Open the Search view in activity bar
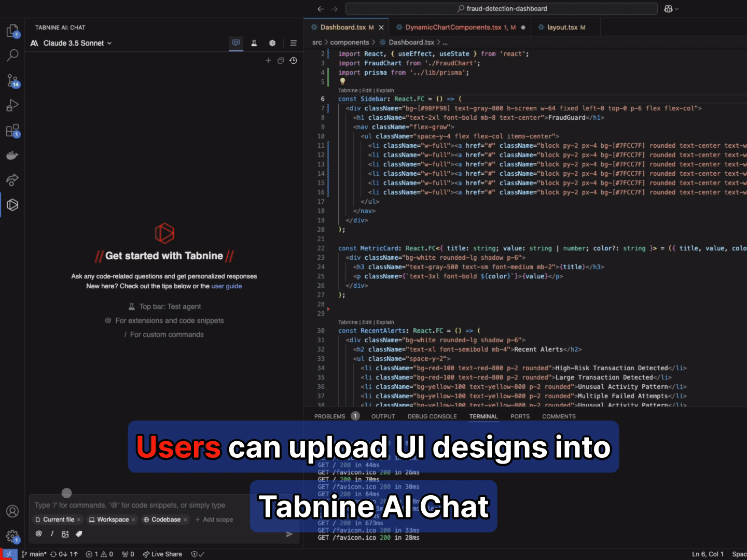 12,55
